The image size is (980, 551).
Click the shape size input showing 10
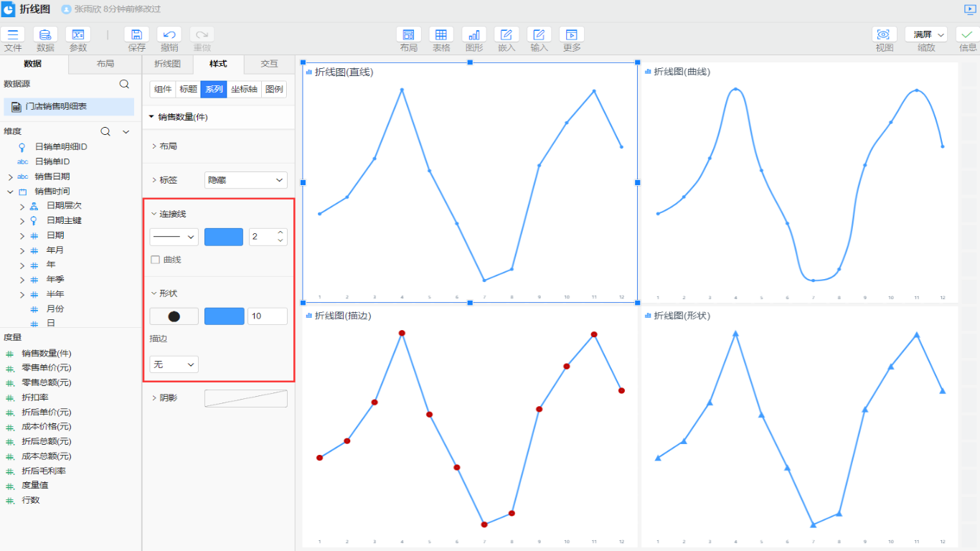(x=267, y=316)
